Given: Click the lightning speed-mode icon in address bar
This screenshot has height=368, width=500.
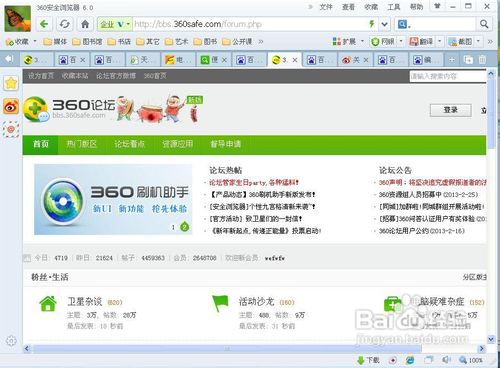Looking at the screenshot, I should (x=372, y=24).
